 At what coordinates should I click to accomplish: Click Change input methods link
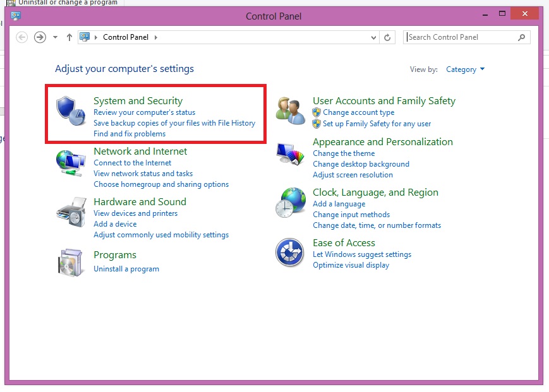point(351,215)
